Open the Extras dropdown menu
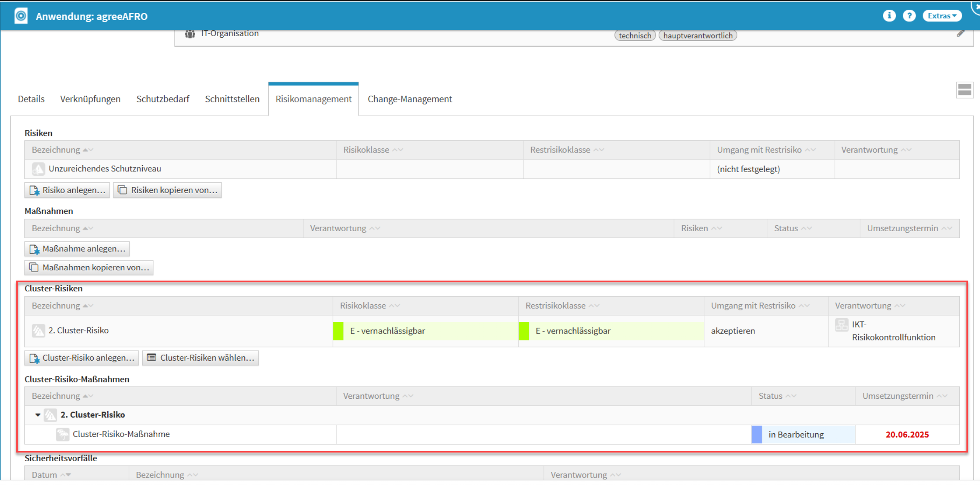980x485 pixels. point(942,16)
